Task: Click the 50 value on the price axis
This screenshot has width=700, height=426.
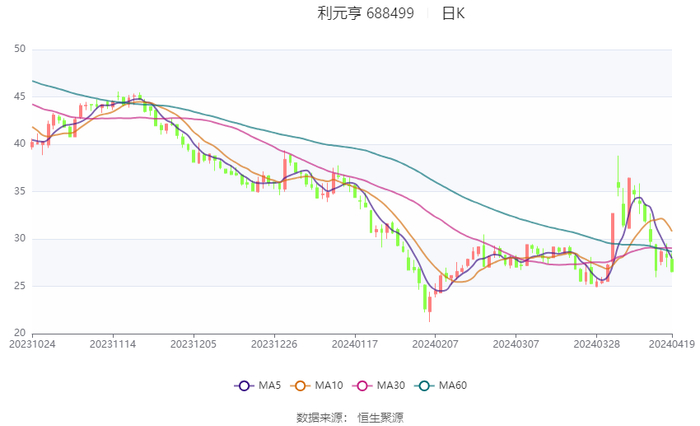Action: click(18, 49)
